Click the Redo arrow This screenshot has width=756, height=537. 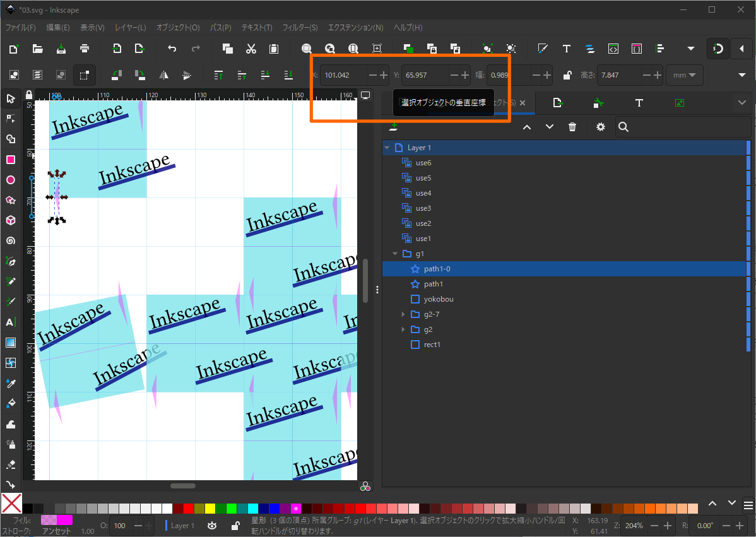tap(195, 49)
